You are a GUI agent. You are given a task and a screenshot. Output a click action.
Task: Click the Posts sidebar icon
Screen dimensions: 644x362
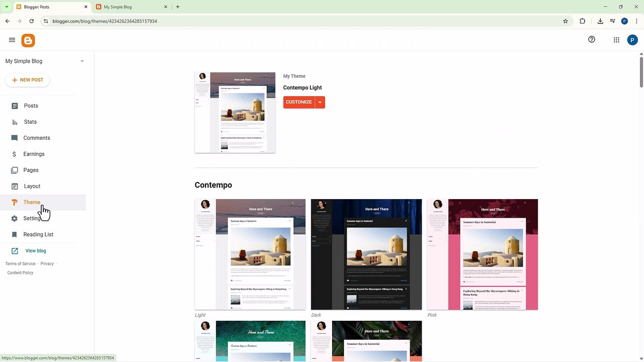tap(15, 106)
